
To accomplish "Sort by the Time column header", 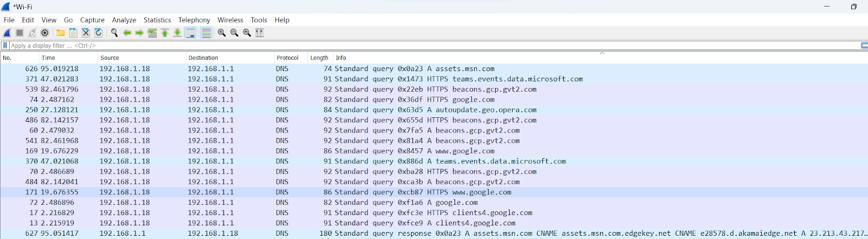I will tap(69, 58).
